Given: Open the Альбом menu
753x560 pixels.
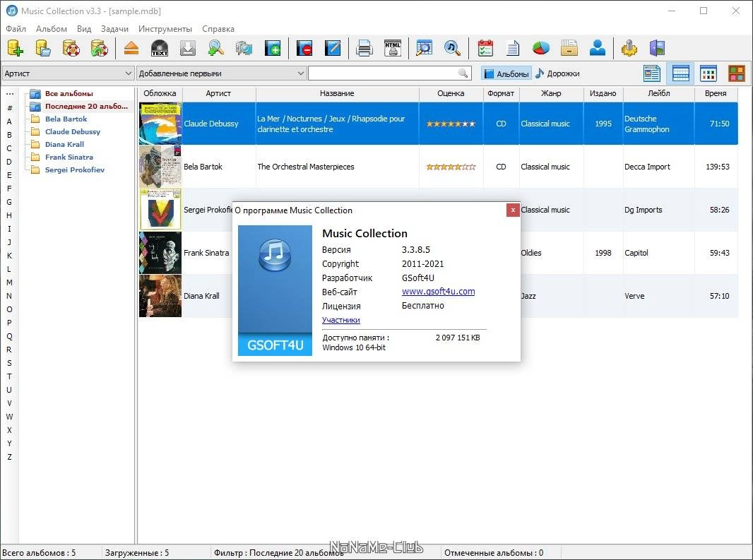Looking at the screenshot, I should (x=52, y=29).
